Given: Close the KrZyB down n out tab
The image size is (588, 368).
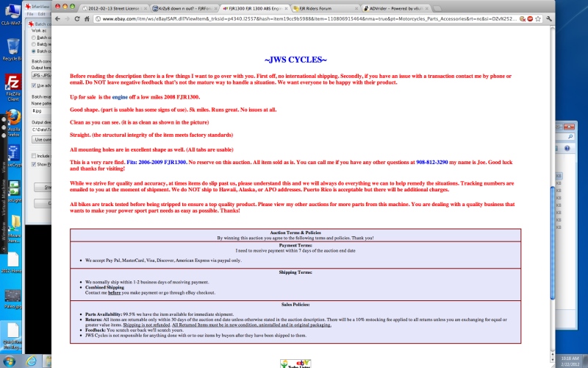Looking at the screenshot, I should (x=215, y=8).
